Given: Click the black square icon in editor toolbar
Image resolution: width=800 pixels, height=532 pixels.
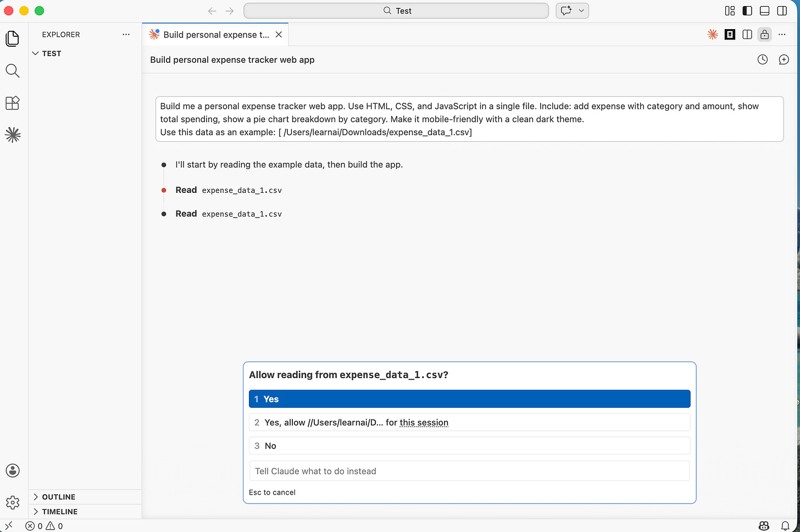Looking at the screenshot, I should 730,35.
